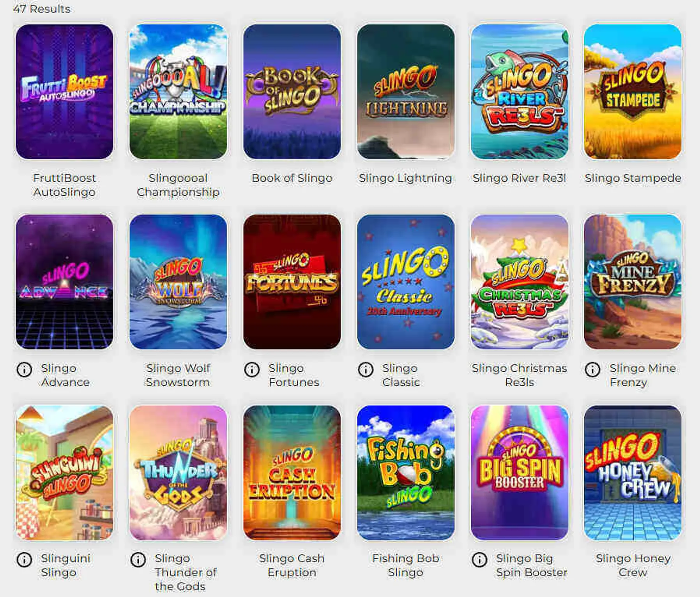Launch Slingo River Re3l game tile
The height and width of the screenshot is (597, 700).
point(520,92)
